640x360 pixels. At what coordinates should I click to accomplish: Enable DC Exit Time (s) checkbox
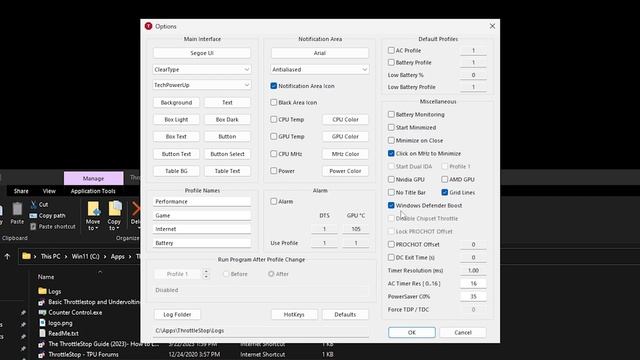coord(391,258)
